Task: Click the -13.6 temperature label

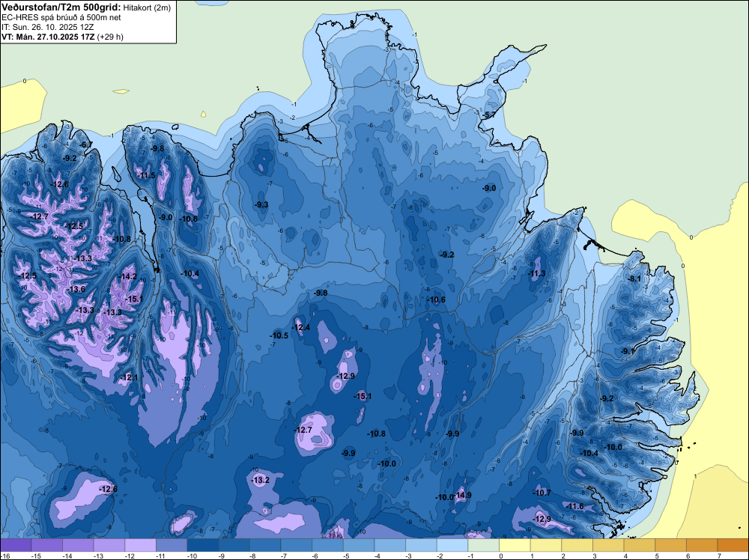Action: point(76,289)
